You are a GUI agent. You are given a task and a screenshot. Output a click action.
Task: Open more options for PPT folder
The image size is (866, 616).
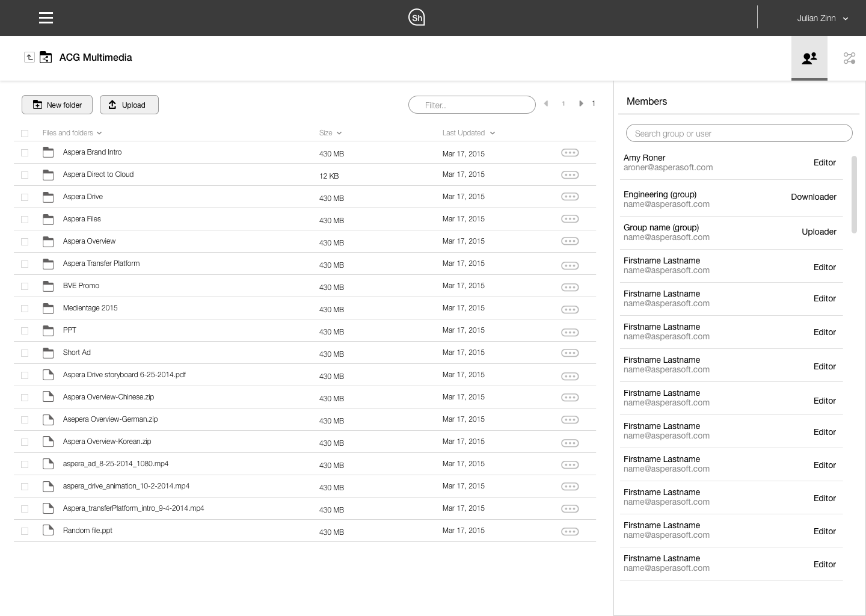point(570,332)
